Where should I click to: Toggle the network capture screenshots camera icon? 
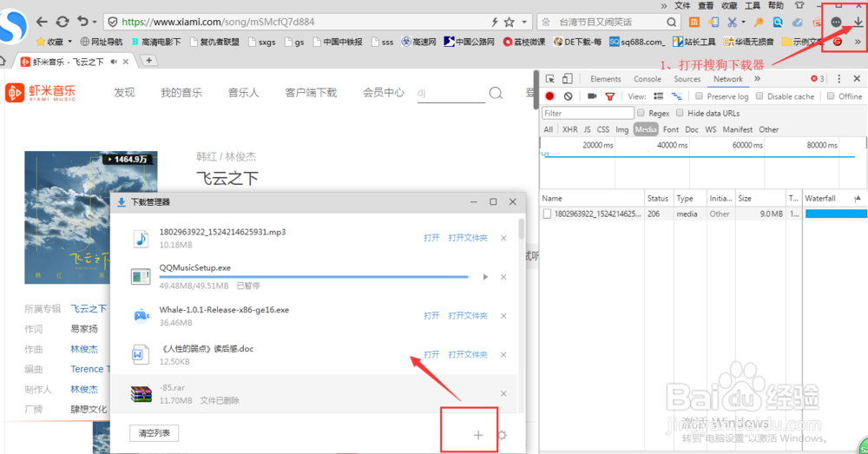(592, 96)
